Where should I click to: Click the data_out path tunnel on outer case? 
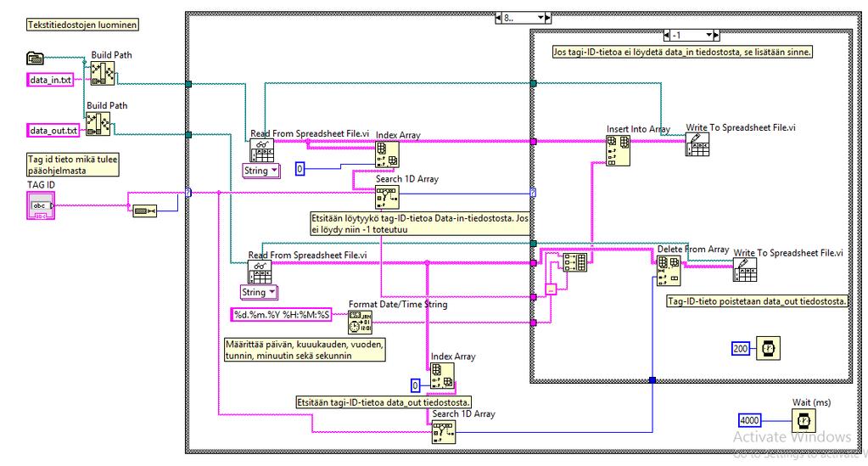(188, 135)
